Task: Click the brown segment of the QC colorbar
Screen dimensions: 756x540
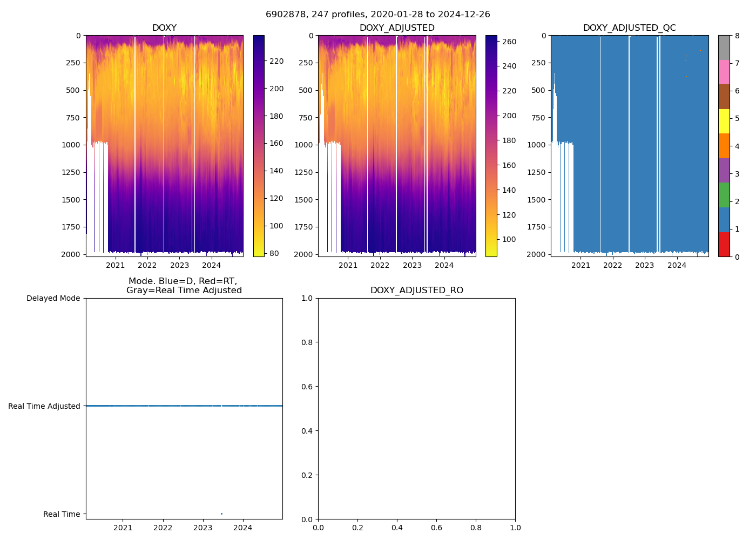Action: 724,97
